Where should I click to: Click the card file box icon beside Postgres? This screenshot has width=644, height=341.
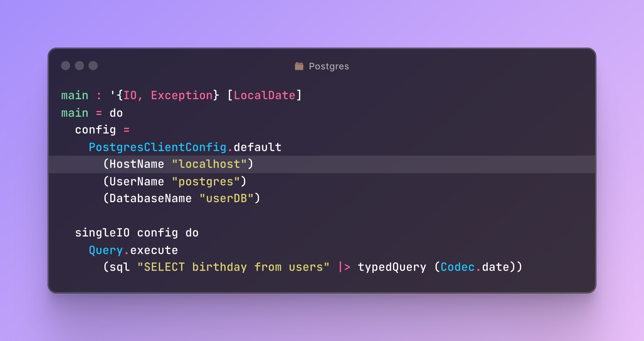(x=299, y=66)
